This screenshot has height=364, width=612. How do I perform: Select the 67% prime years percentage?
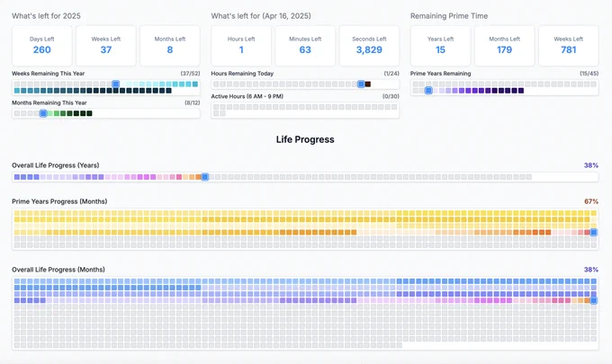[591, 201]
